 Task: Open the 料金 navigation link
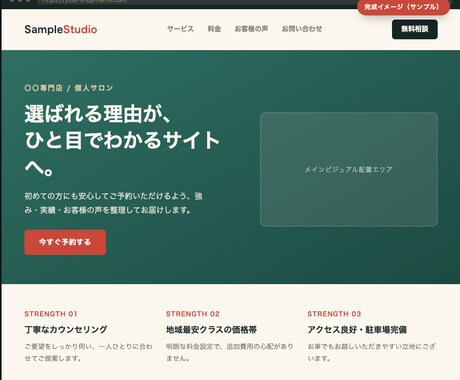[214, 29]
